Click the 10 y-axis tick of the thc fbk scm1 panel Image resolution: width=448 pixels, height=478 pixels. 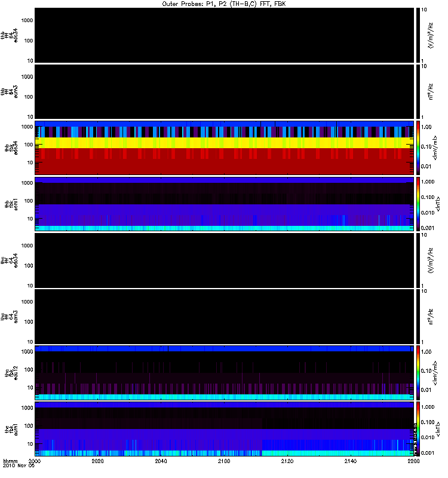(30, 444)
